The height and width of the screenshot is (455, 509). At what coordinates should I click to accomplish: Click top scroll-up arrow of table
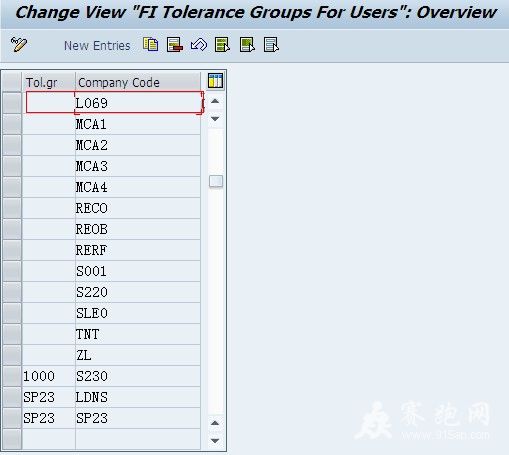click(215, 101)
